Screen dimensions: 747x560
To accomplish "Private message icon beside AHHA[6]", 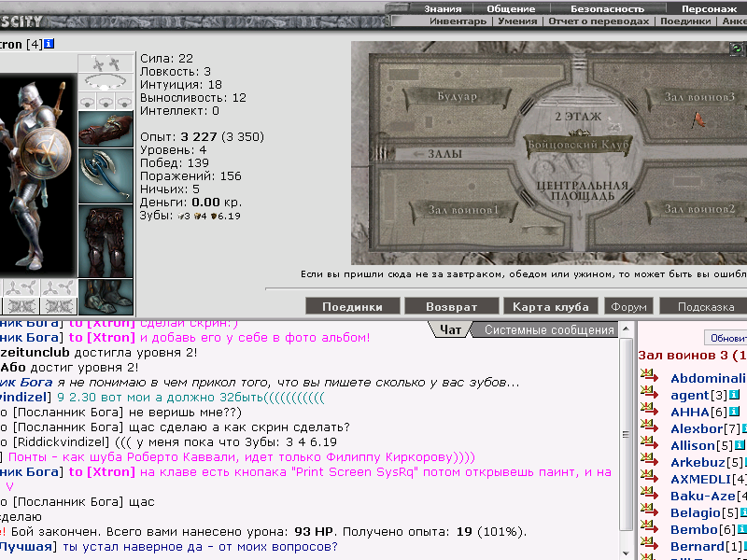I will (x=649, y=410).
